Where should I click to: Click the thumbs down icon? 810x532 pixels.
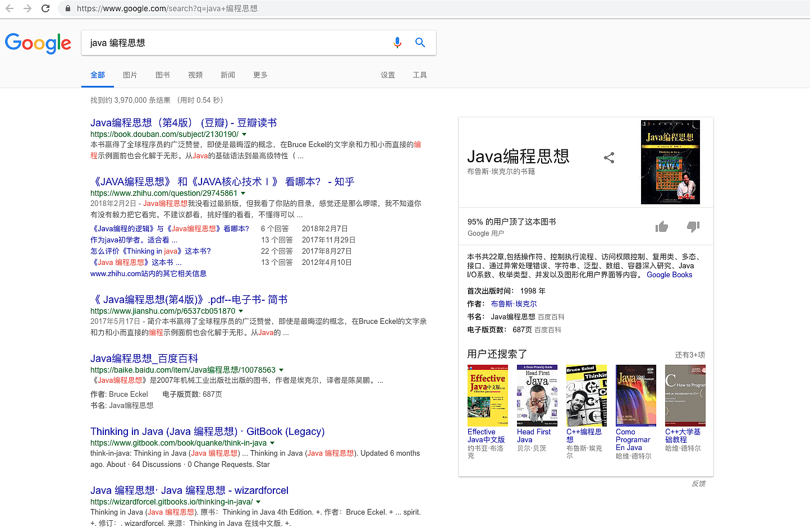coord(693,227)
